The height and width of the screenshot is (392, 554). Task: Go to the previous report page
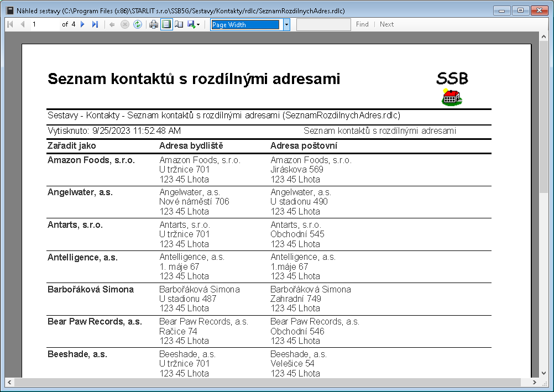point(22,24)
